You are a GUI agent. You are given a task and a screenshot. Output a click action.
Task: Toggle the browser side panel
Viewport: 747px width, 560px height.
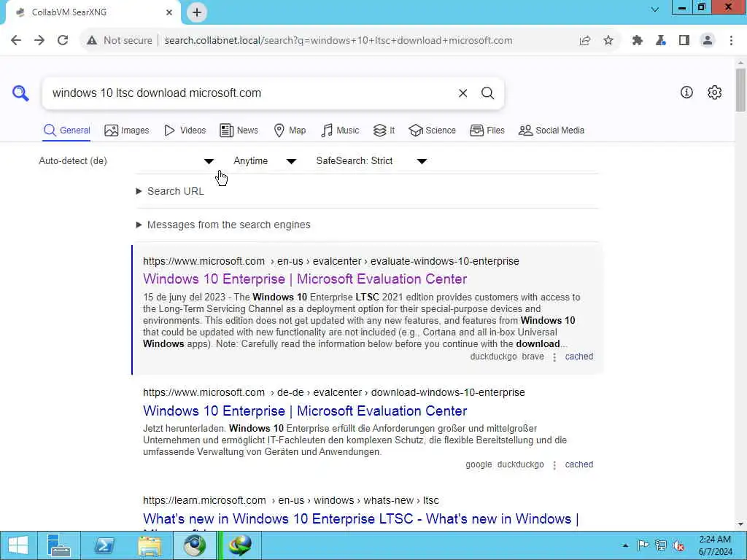click(x=684, y=41)
